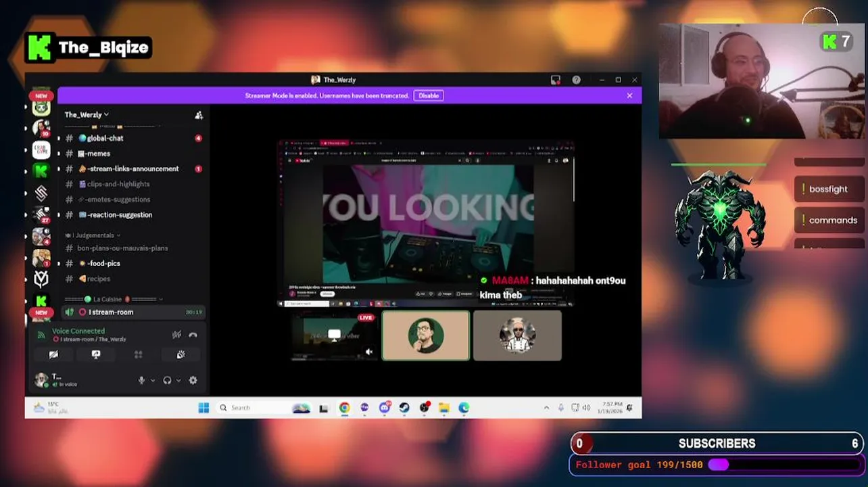Open Discord user settings gear
Viewport: 868px width, 487px height.
[x=193, y=381]
